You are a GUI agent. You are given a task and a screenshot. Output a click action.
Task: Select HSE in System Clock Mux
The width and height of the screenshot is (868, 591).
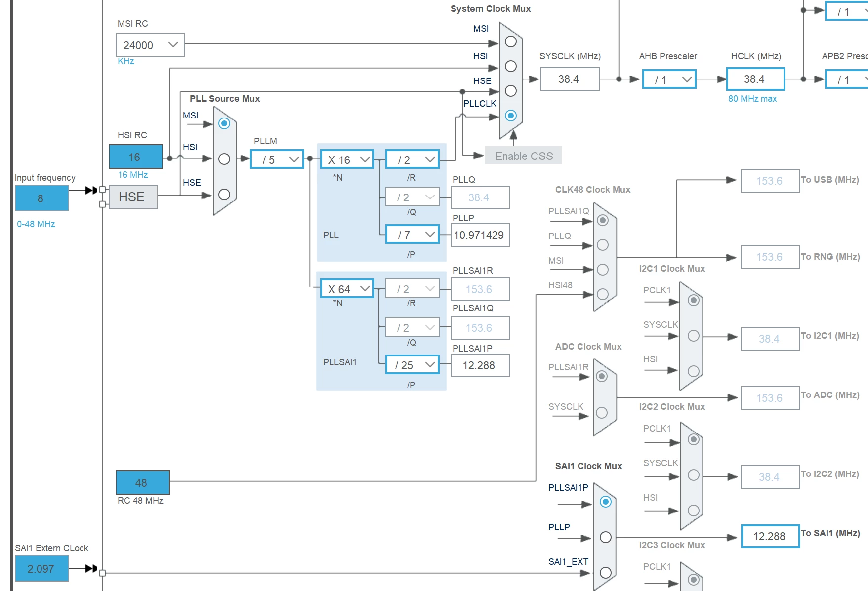point(511,91)
